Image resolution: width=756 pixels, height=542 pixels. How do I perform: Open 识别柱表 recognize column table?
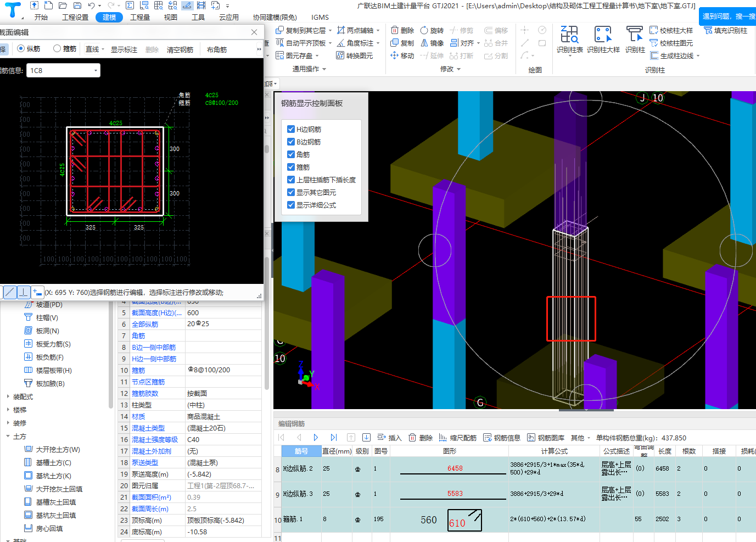click(569, 40)
